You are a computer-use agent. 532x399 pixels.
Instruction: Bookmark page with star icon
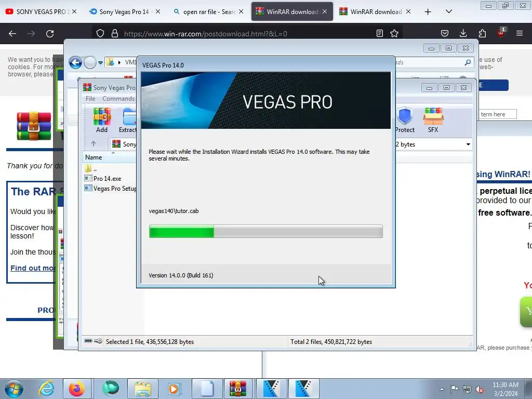[x=394, y=33]
